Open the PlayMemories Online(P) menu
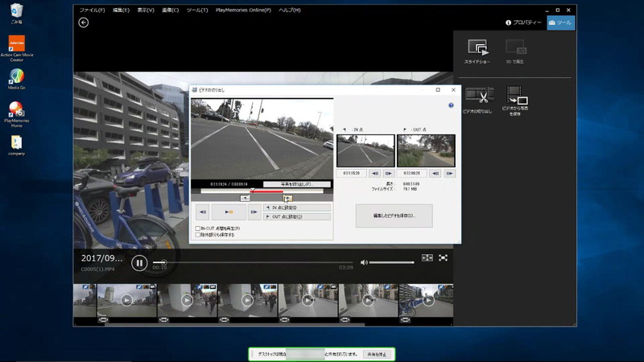 244,10
